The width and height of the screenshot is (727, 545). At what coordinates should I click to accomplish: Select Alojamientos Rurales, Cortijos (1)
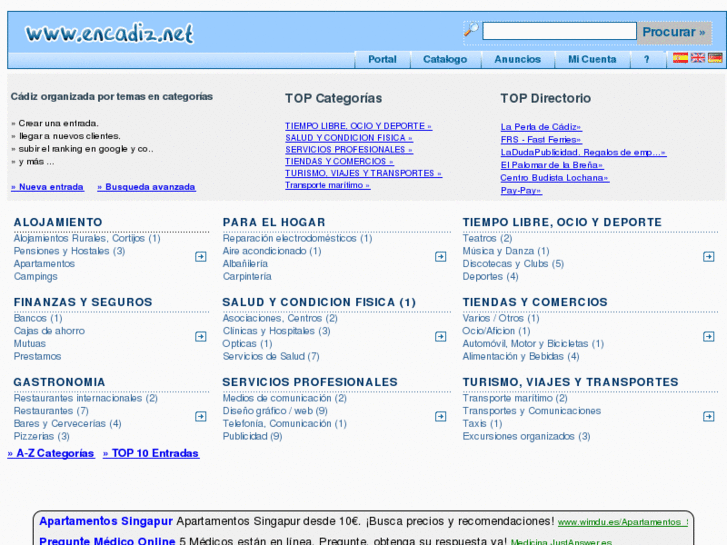point(87,238)
